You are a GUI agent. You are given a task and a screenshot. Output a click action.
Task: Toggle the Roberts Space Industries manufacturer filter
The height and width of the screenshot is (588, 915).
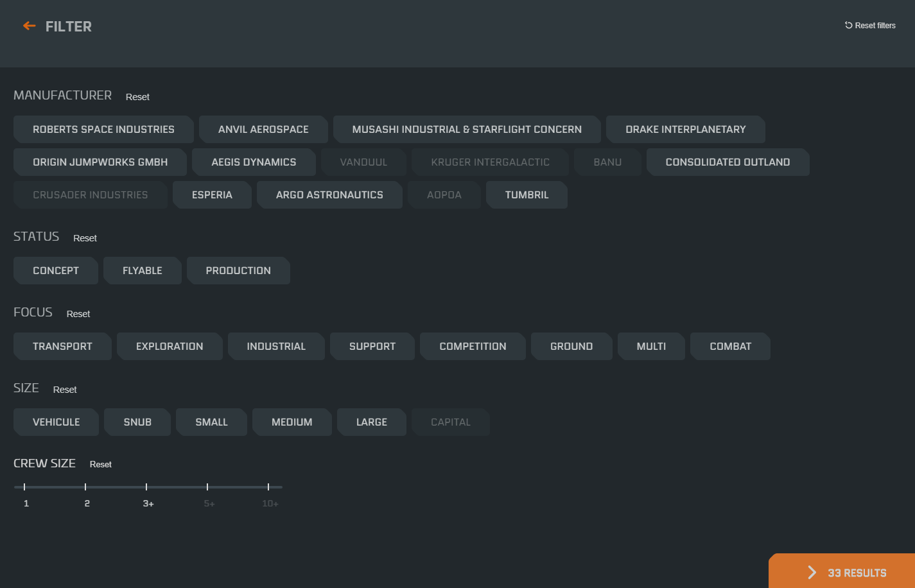click(x=103, y=130)
